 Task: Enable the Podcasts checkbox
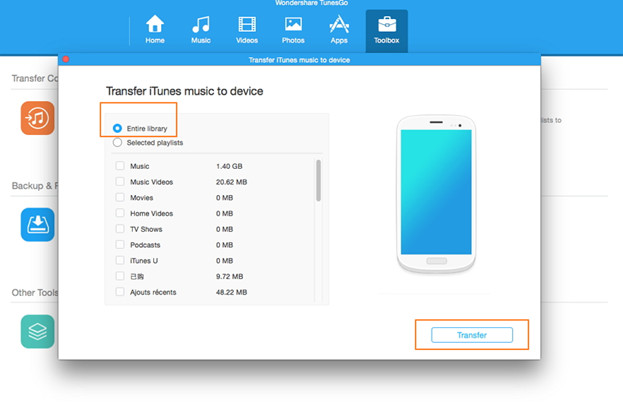120,245
